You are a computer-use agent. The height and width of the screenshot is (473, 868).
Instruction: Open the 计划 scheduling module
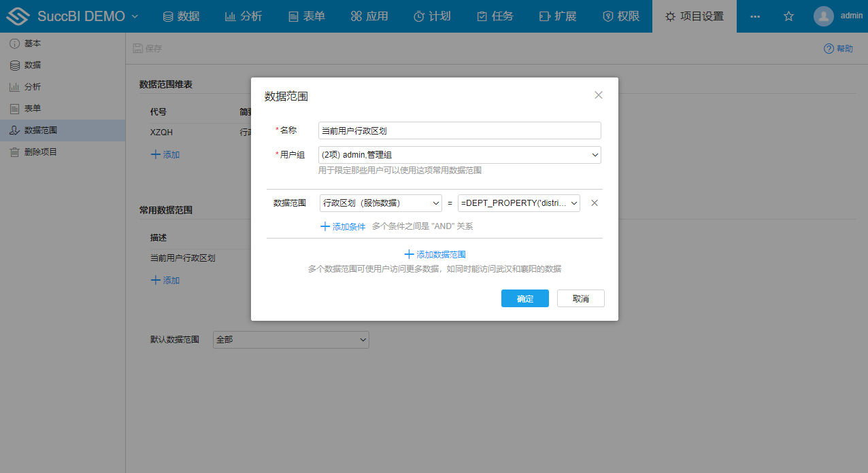click(432, 15)
